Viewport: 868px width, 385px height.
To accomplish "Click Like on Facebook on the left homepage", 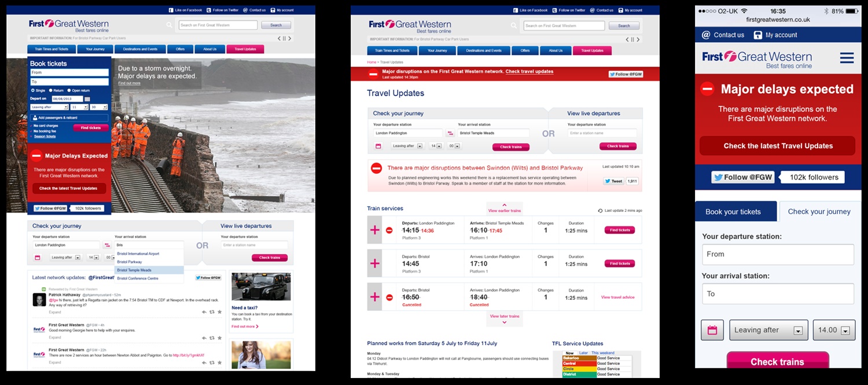I will 185,10.
